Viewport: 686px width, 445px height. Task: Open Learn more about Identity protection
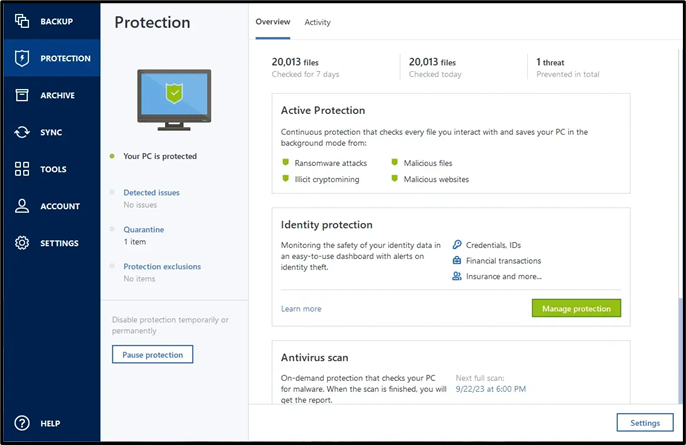301,309
